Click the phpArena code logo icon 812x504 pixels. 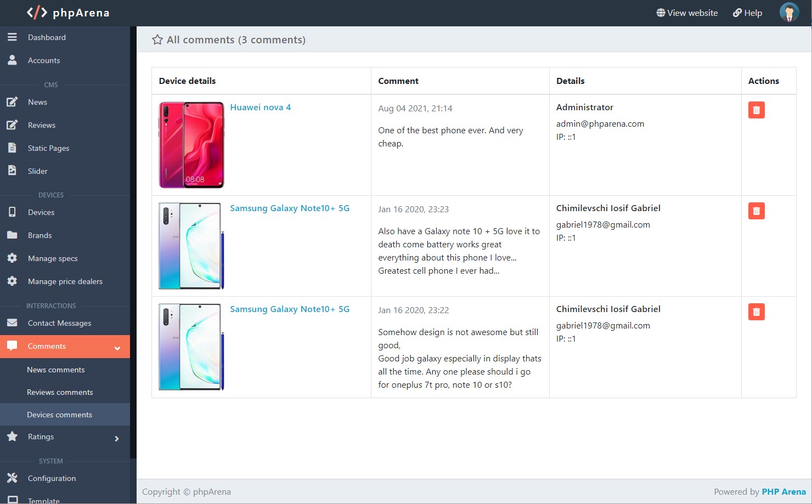(37, 13)
